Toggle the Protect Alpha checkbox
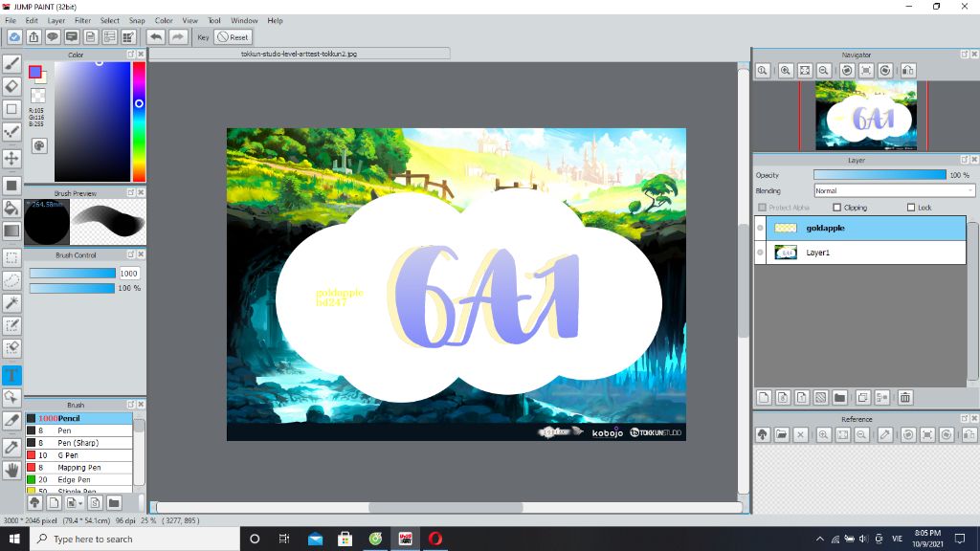 pyautogui.click(x=762, y=208)
